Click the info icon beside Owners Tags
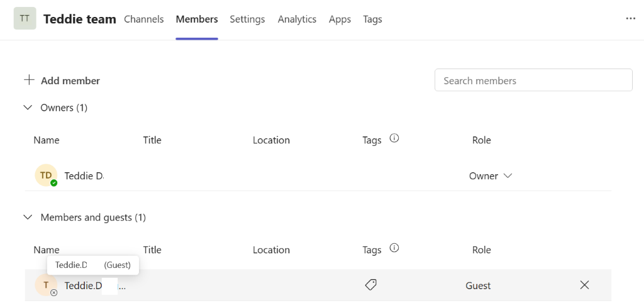 [x=394, y=139]
